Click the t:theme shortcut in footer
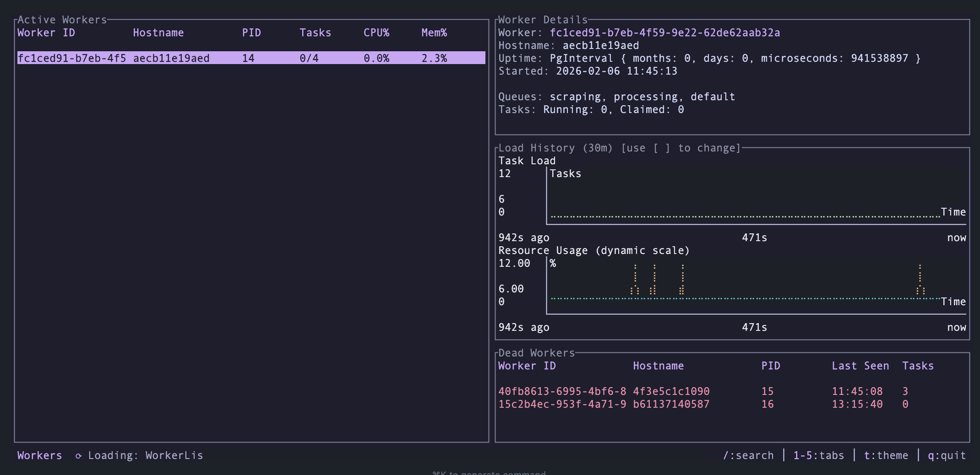This screenshot has height=475, width=980. 886,456
